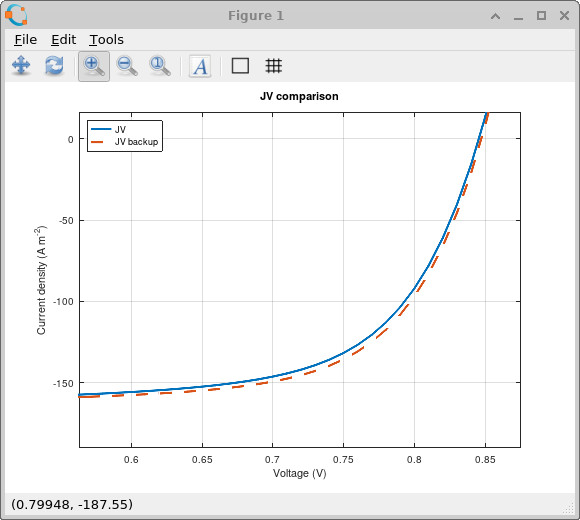The height and width of the screenshot is (520, 580).
Task: Click the 0 y-axis tick label
Action: pos(71,139)
